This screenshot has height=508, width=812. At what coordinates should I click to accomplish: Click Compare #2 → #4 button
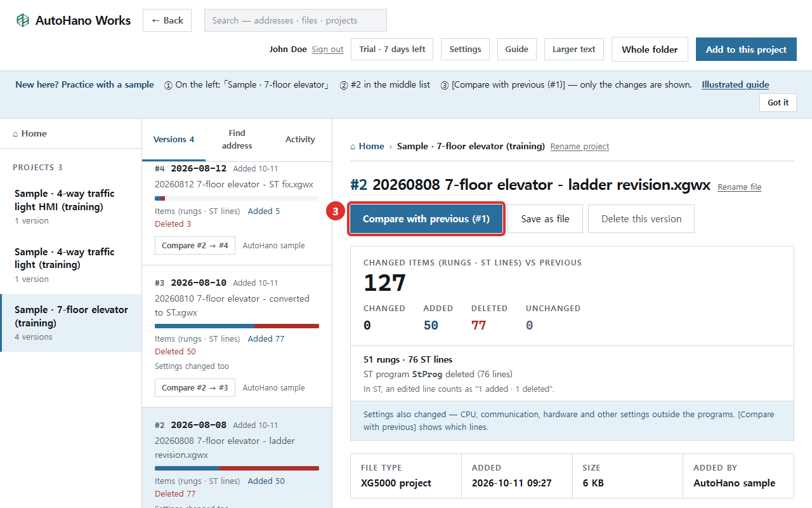click(x=195, y=246)
